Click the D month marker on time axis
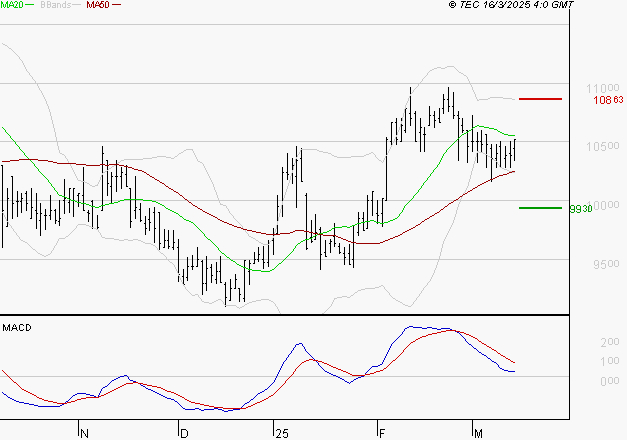 tap(184, 434)
